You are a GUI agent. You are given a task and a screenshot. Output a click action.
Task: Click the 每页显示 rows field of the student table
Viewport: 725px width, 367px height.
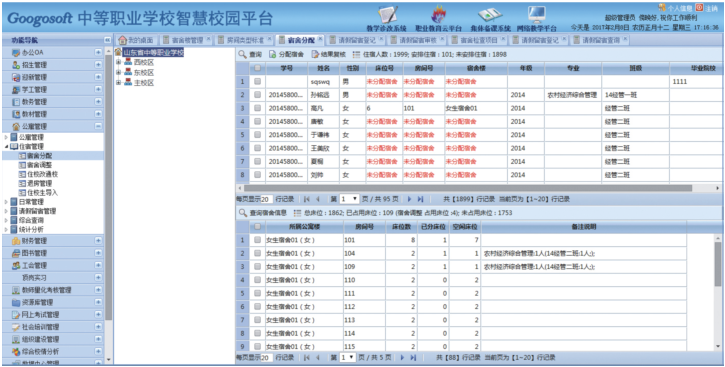tap(267, 199)
